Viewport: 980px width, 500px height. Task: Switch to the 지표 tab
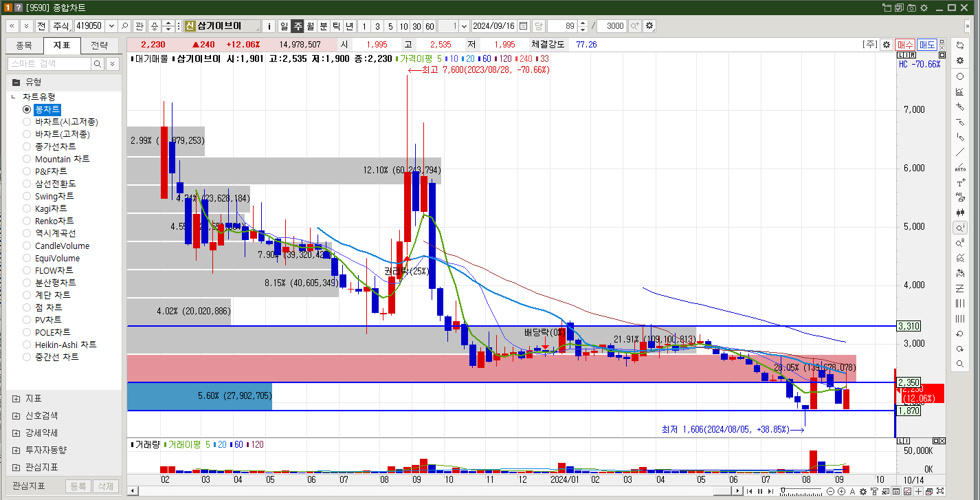click(x=61, y=45)
